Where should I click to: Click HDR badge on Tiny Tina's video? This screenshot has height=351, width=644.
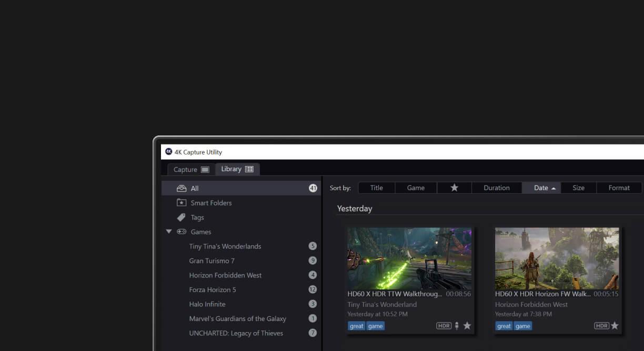point(444,326)
